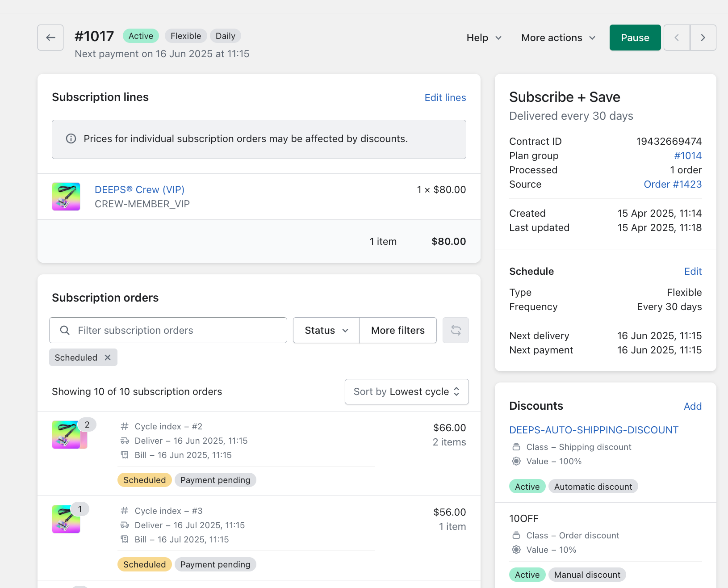Open Order #1423 source link

[x=673, y=184]
